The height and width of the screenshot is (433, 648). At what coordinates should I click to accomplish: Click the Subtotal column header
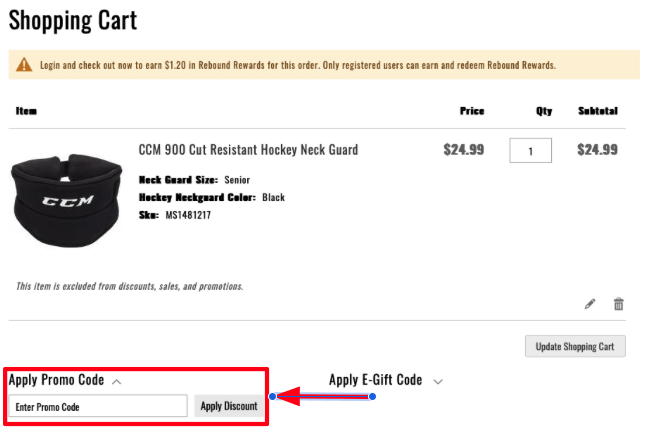point(597,111)
